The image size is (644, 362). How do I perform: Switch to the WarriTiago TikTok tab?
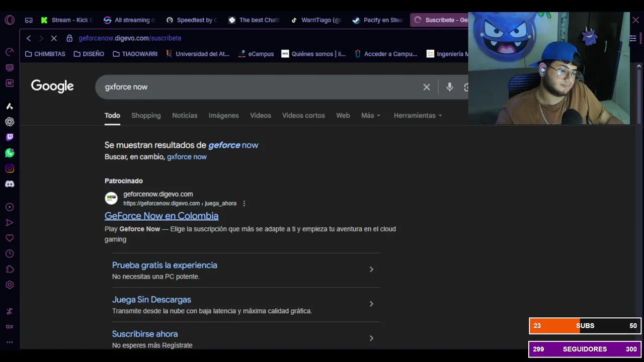click(x=316, y=20)
